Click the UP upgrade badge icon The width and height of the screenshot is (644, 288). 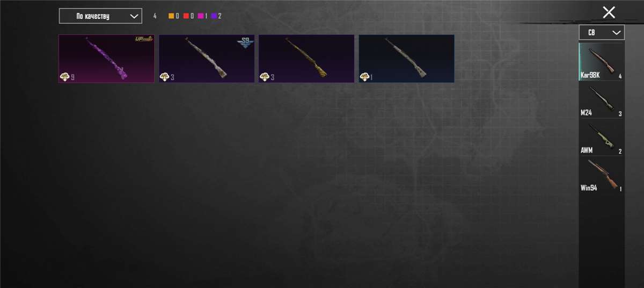point(144,39)
